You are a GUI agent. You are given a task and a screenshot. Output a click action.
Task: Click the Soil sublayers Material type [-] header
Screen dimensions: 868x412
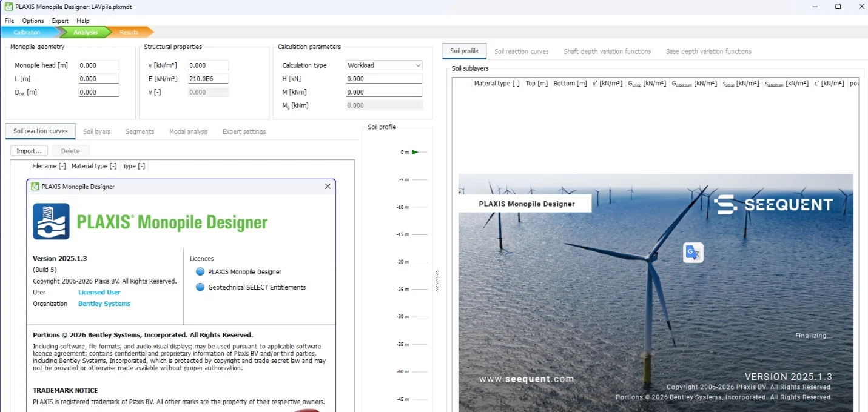coord(497,84)
